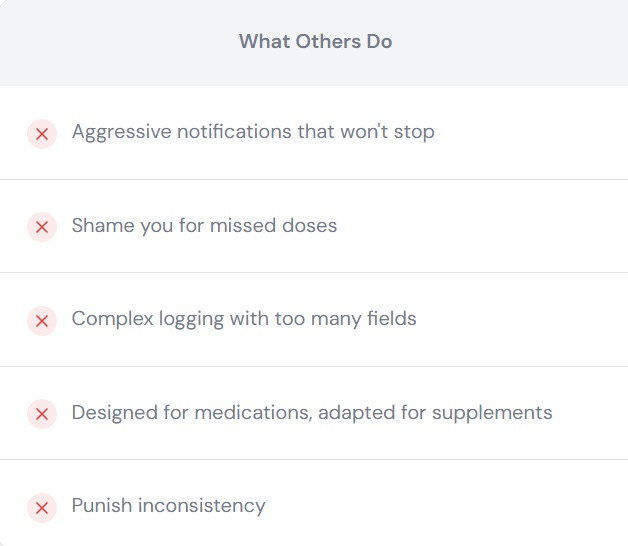Select the X icon beside Complex logging
This screenshot has width=628, height=546.
42,321
